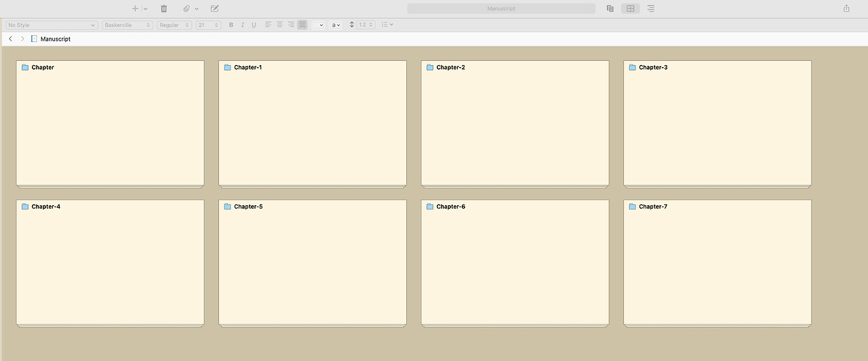868x361 pixels.
Task: Click the folder icon on Chapter-7 card
Action: 633,207
